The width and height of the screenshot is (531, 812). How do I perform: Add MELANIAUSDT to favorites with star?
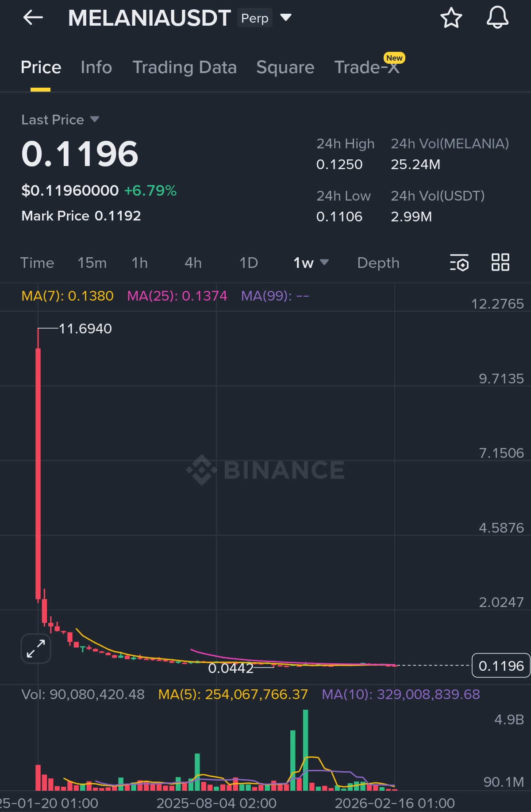pos(451,18)
